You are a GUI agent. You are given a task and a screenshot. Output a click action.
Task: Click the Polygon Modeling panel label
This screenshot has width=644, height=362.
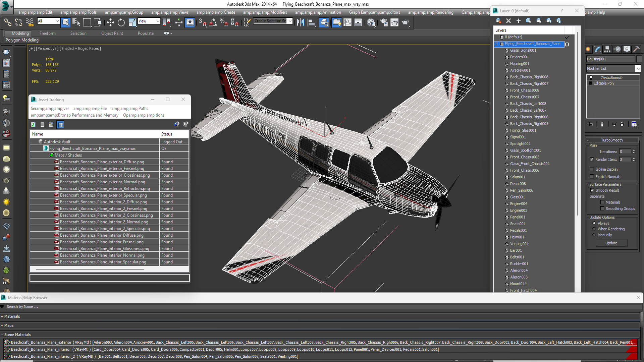22,40
